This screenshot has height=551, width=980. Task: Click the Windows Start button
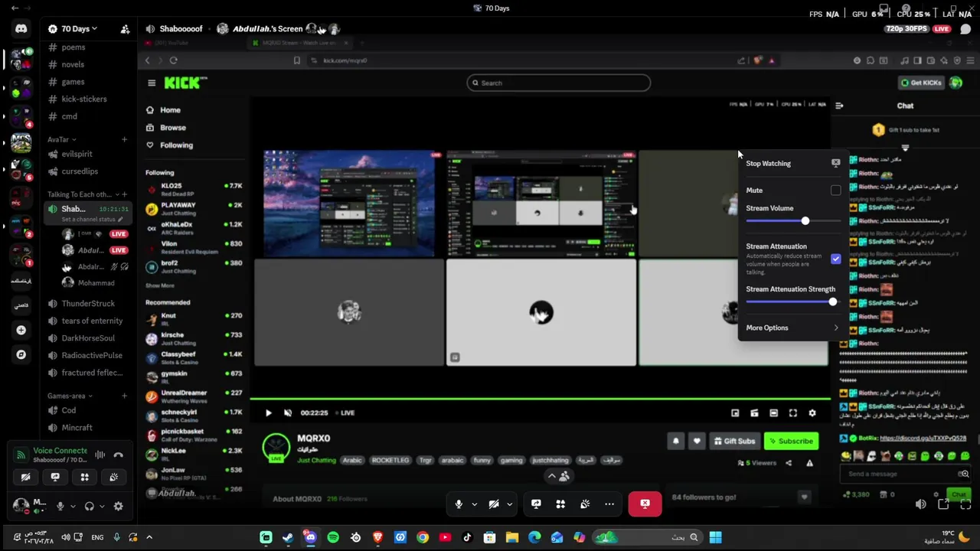pyautogui.click(x=715, y=537)
